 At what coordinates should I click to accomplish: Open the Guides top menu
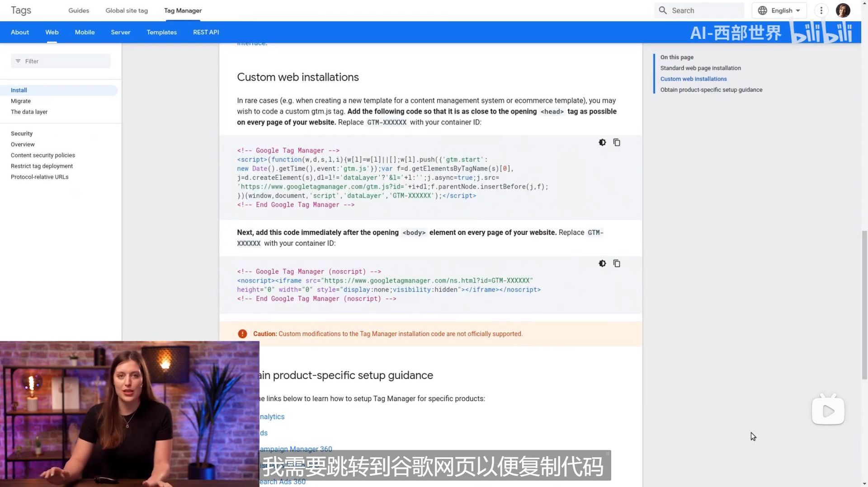click(x=79, y=10)
